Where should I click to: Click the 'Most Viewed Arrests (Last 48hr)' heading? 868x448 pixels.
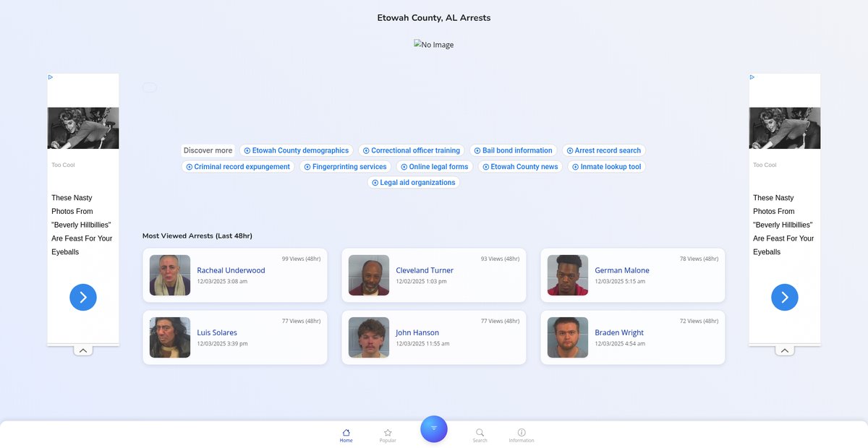(197, 236)
